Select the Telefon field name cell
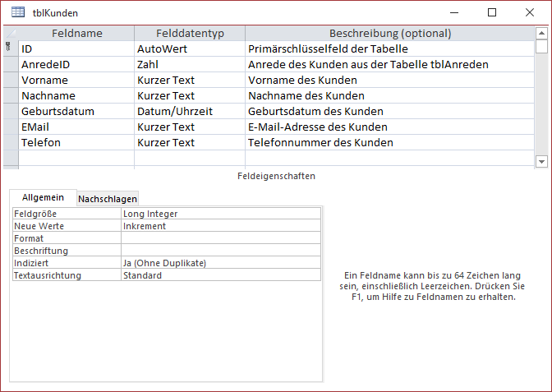The width and height of the screenshot is (552, 392). [76, 142]
